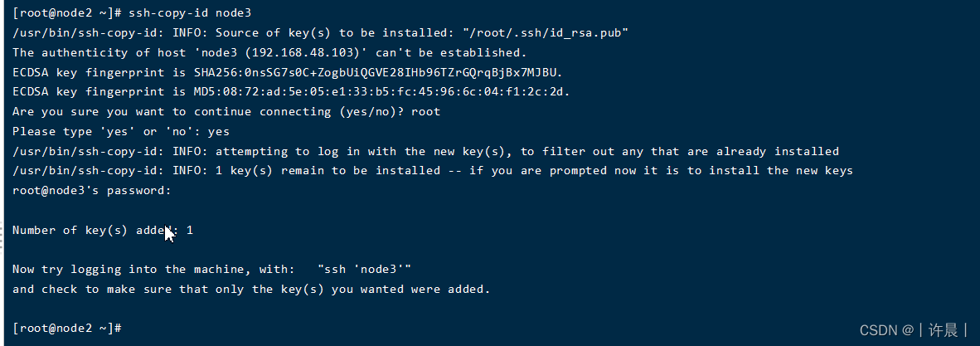Click the root@node3's password prompt

coord(91,190)
